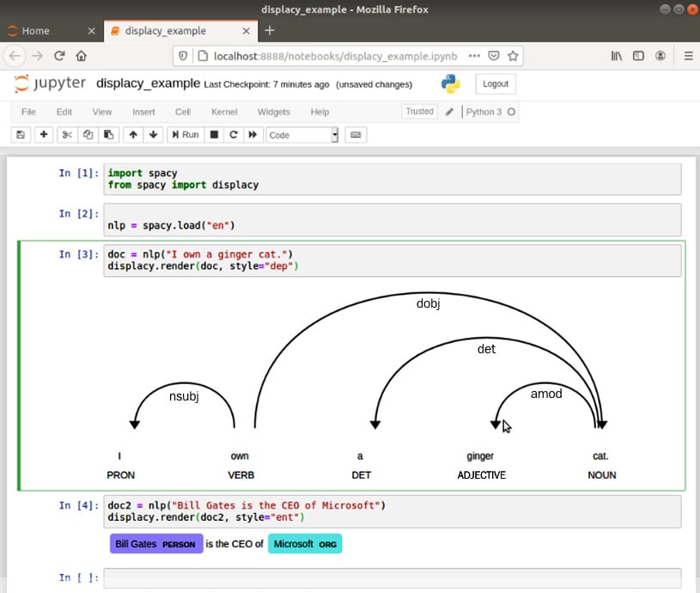Click the Logout button

[496, 84]
